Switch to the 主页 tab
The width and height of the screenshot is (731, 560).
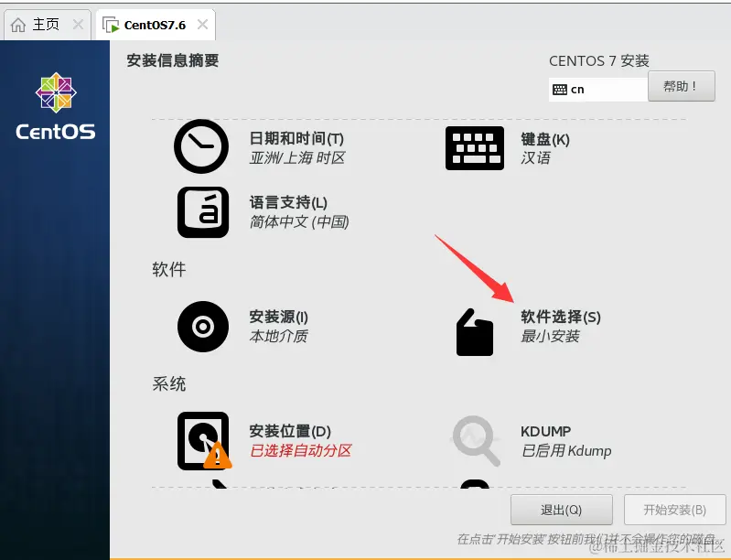pos(47,24)
